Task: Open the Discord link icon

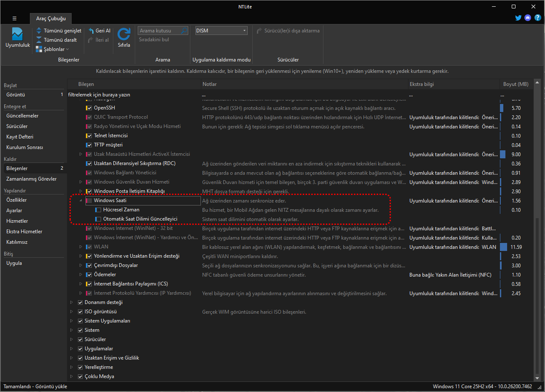Action: pyautogui.click(x=528, y=18)
